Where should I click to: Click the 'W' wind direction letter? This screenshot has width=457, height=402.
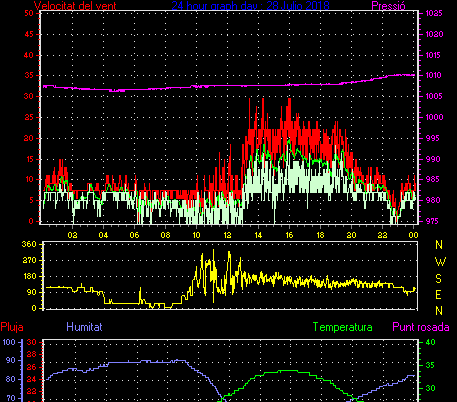[x=440, y=262]
